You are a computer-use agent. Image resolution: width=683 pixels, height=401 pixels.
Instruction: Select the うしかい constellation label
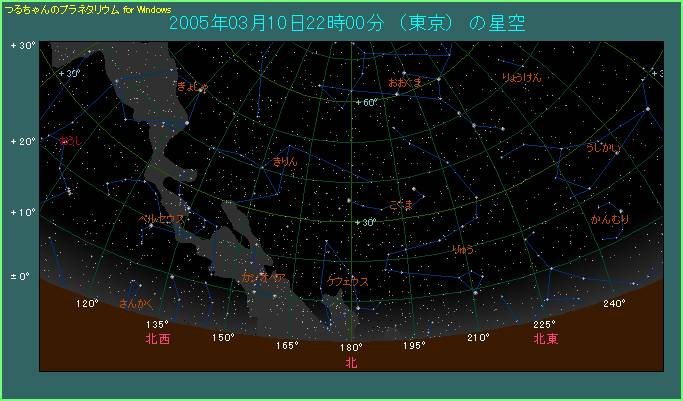pyautogui.click(x=605, y=148)
